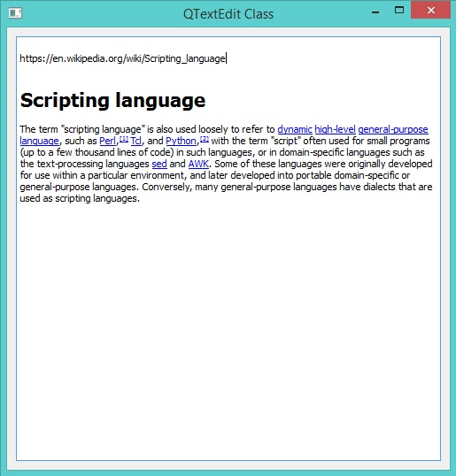The image size is (456, 476).
Task: Maximize the QTextEdit Class window
Action: pyautogui.click(x=399, y=11)
